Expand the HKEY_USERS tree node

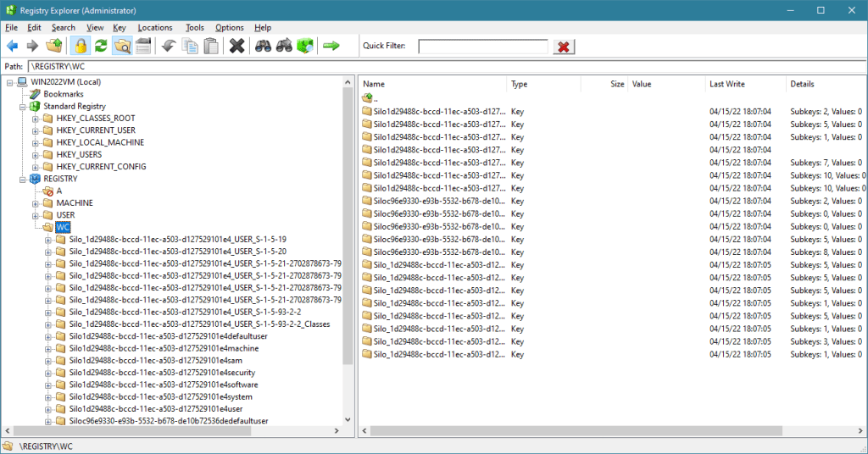[x=36, y=154]
